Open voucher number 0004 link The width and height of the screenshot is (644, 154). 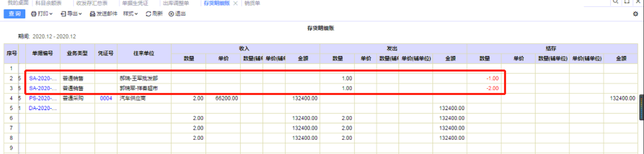[106, 98]
